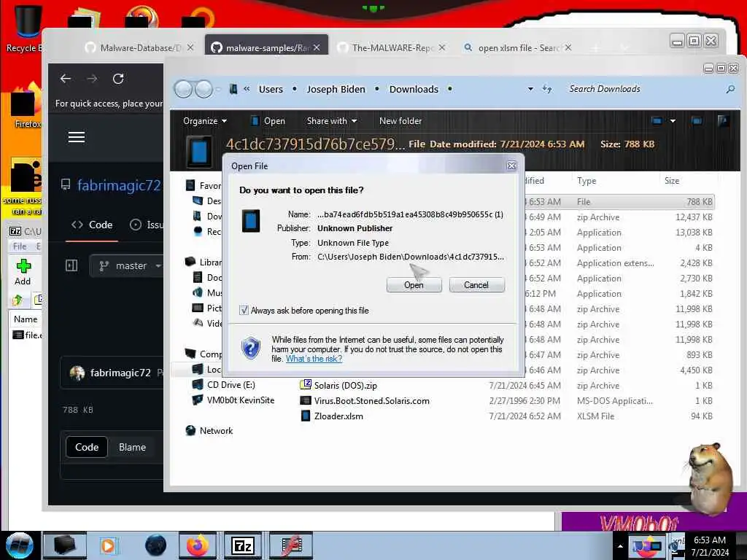Show hidden system tray icons
The width and height of the screenshot is (747, 560).
coord(620,546)
